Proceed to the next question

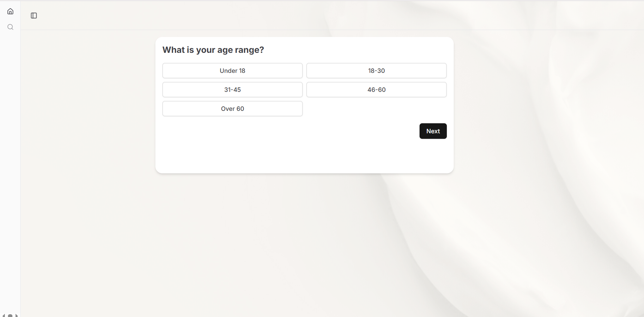(433, 131)
